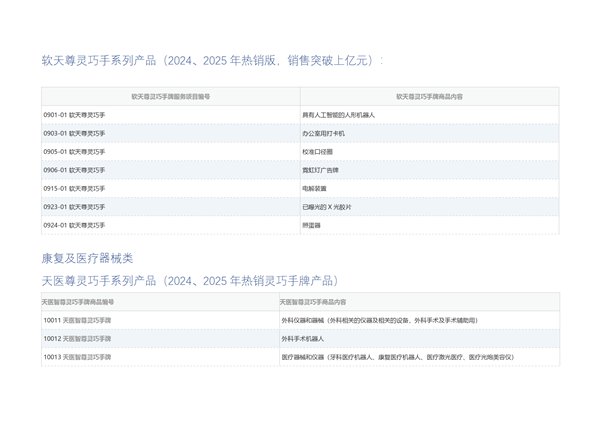Click the 0924-01 软天尊灵巧手 cell
Screen dimensions: 600x424
point(75,225)
